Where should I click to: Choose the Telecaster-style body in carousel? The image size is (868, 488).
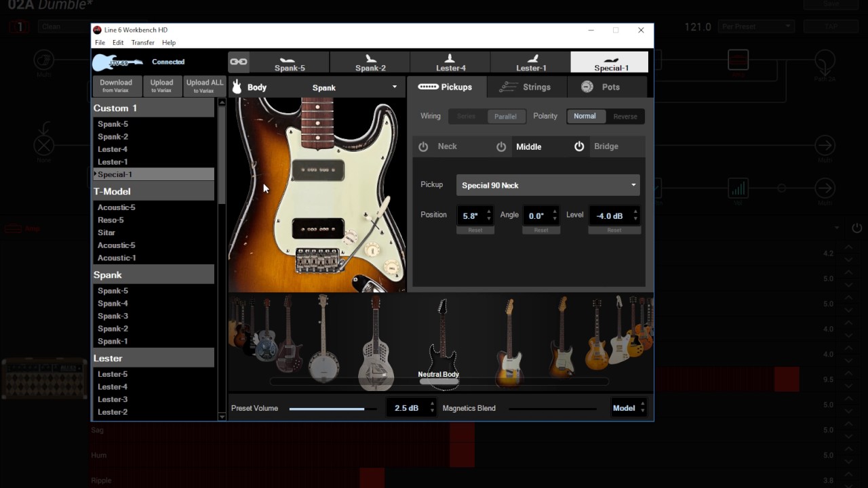click(x=509, y=342)
